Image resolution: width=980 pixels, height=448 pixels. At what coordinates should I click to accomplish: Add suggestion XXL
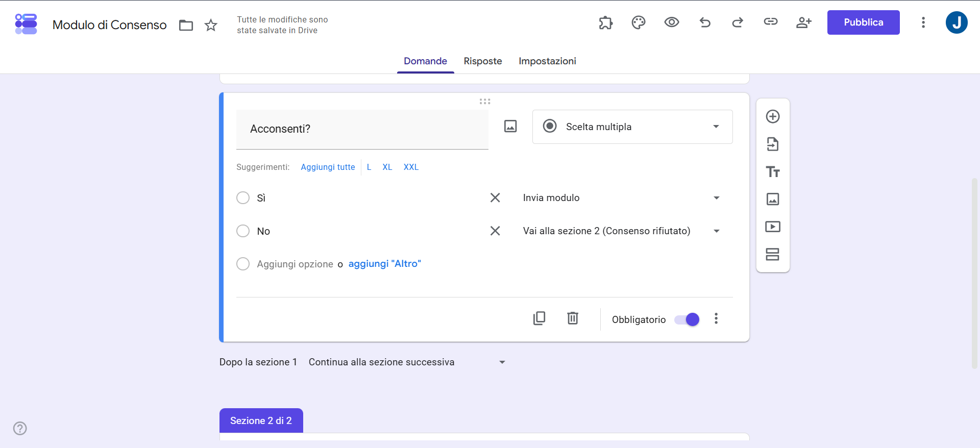point(411,167)
